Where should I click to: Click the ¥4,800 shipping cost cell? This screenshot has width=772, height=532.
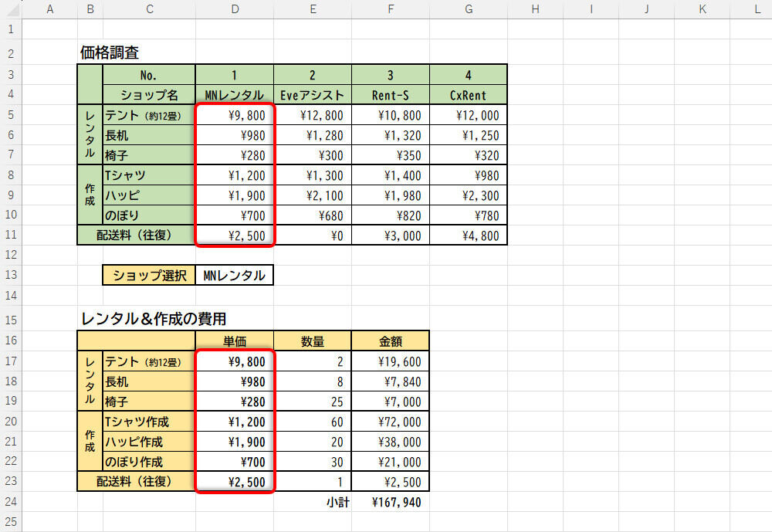coord(468,236)
